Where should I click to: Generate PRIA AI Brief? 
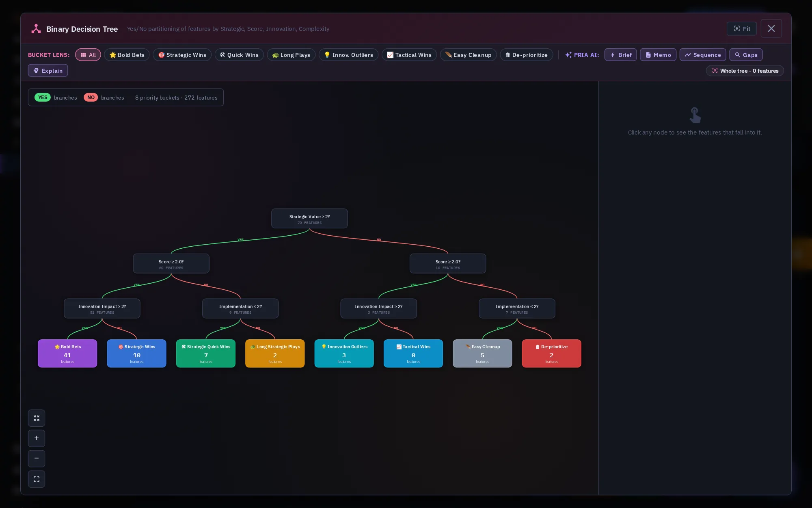(x=620, y=55)
